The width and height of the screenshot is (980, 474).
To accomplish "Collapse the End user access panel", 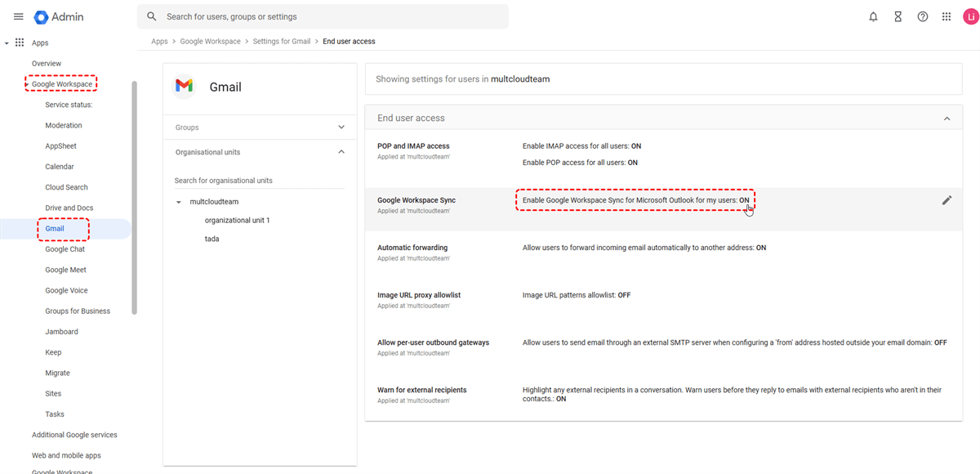I will click(947, 118).
